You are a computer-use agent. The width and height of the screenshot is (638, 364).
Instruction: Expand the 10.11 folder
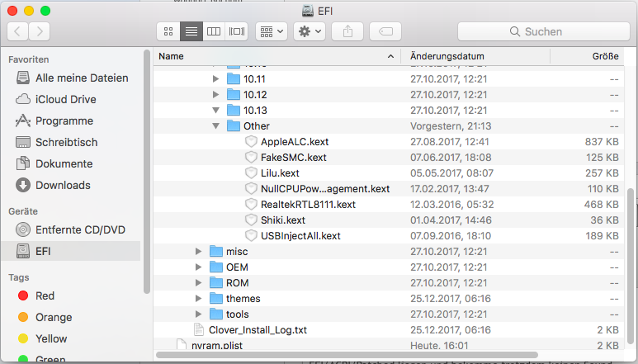coord(215,79)
